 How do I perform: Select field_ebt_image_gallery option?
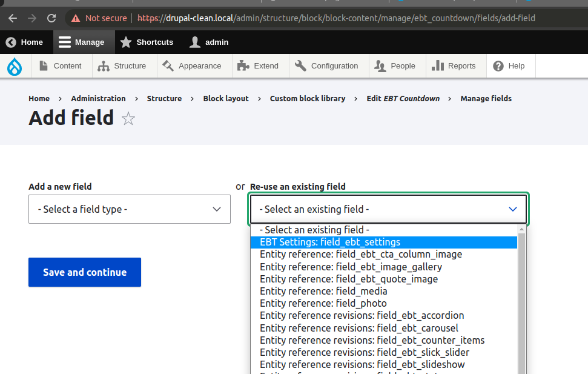(384, 267)
